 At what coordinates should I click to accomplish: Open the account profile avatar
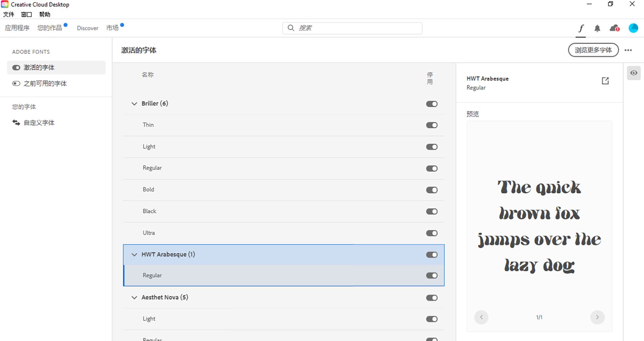633,28
